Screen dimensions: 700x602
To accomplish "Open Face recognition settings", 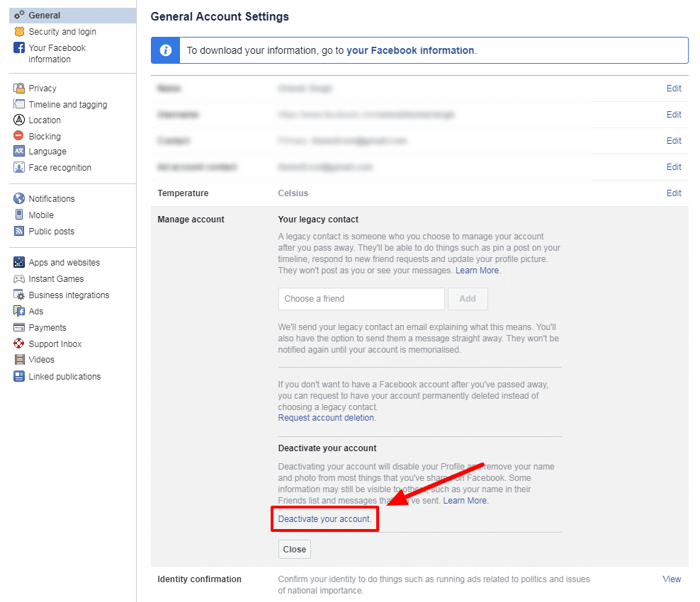I will click(x=60, y=168).
